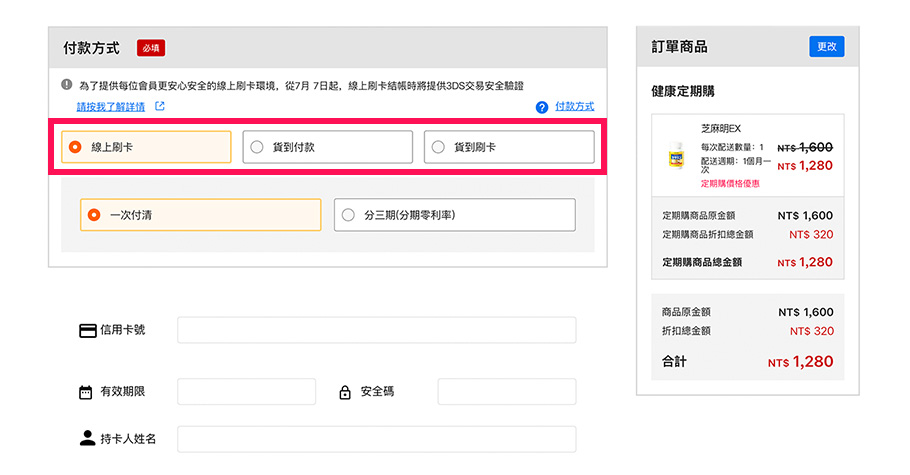Click the 安全碼 security code field
This screenshot has width=910, height=475.
tap(506, 392)
